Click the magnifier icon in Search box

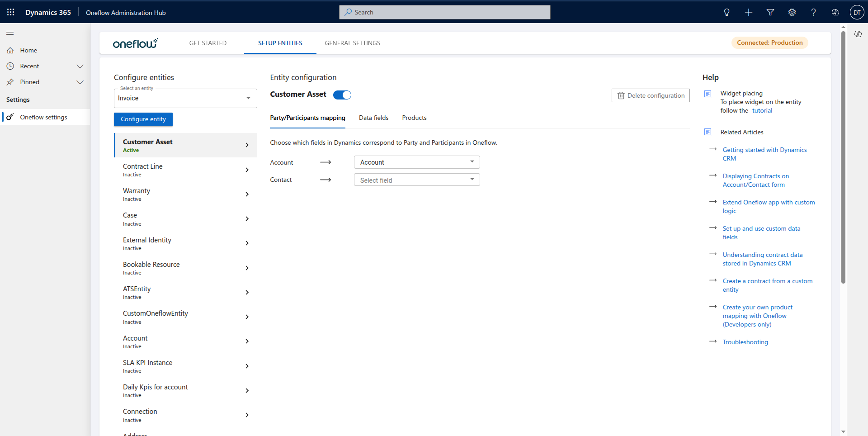[x=348, y=12]
